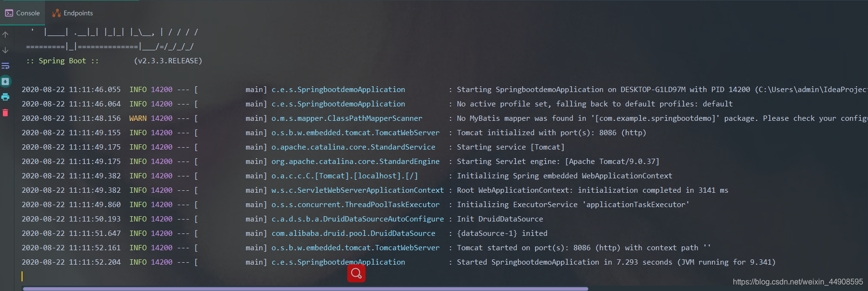
Task: Click timestamp '2020-08-22 11:11:46.055'
Action: point(71,90)
